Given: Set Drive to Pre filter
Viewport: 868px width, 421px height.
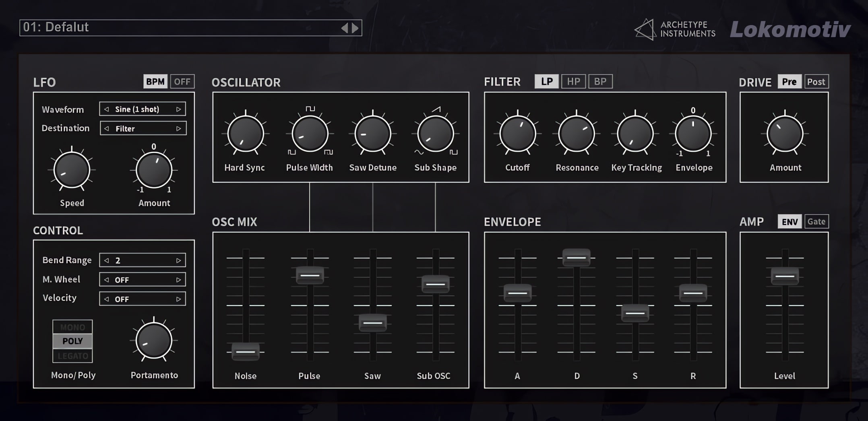Looking at the screenshot, I should [789, 82].
